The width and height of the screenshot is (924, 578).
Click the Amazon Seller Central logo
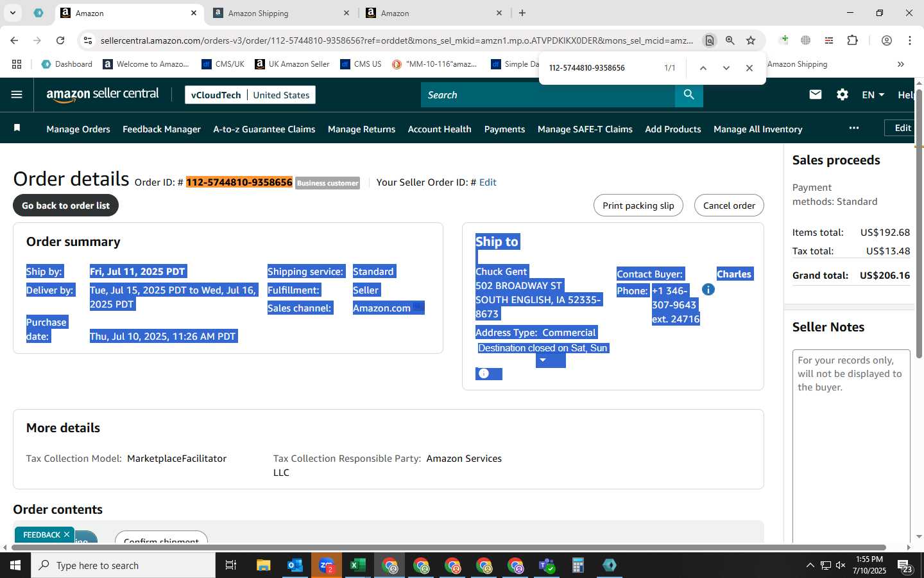pos(103,94)
